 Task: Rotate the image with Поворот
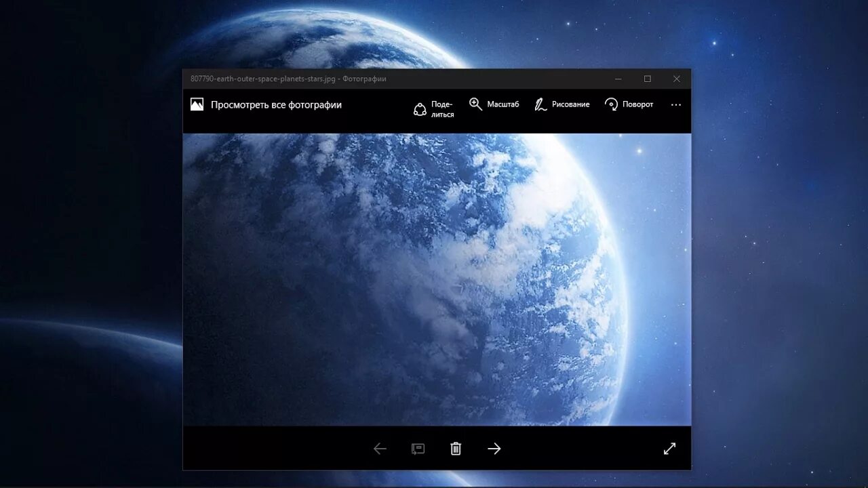(x=629, y=104)
